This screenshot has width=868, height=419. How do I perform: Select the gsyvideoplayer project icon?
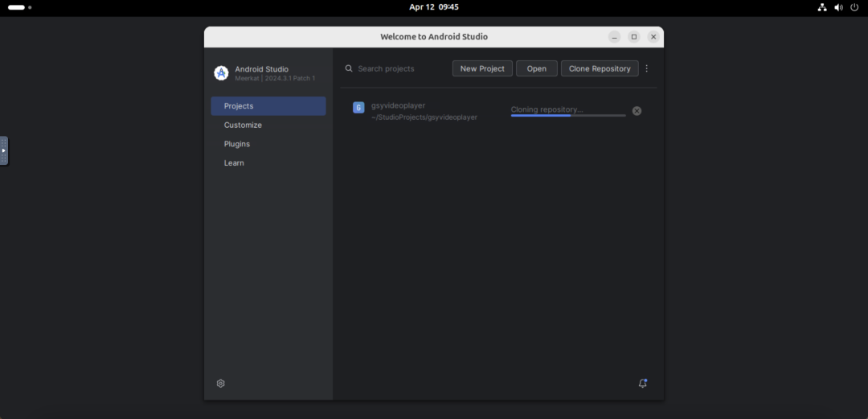[x=358, y=108]
